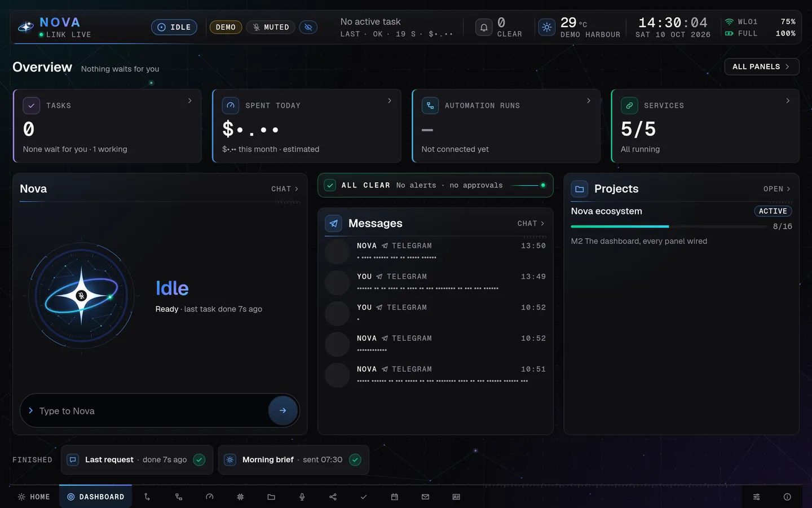
Task: Open the connected-nodes icon left of the gauge icon
Action: (x=179, y=497)
